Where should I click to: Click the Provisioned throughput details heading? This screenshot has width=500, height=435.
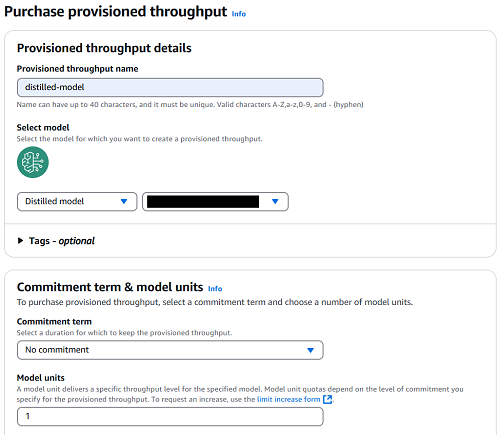coord(104,48)
